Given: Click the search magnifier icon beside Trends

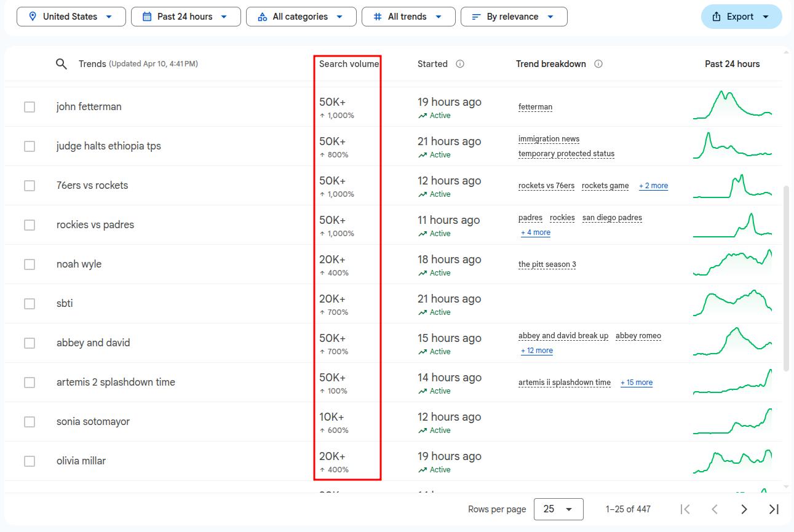Looking at the screenshot, I should tap(61, 64).
